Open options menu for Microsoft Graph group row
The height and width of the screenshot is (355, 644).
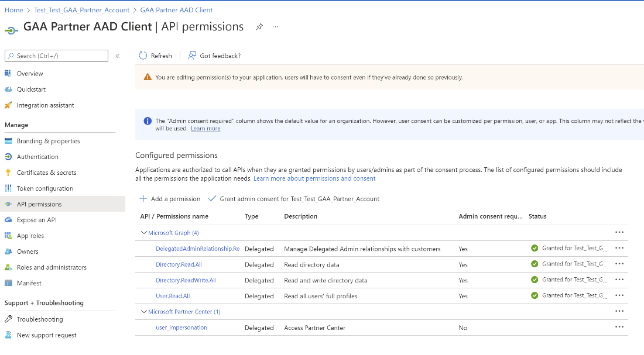(x=619, y=232)
